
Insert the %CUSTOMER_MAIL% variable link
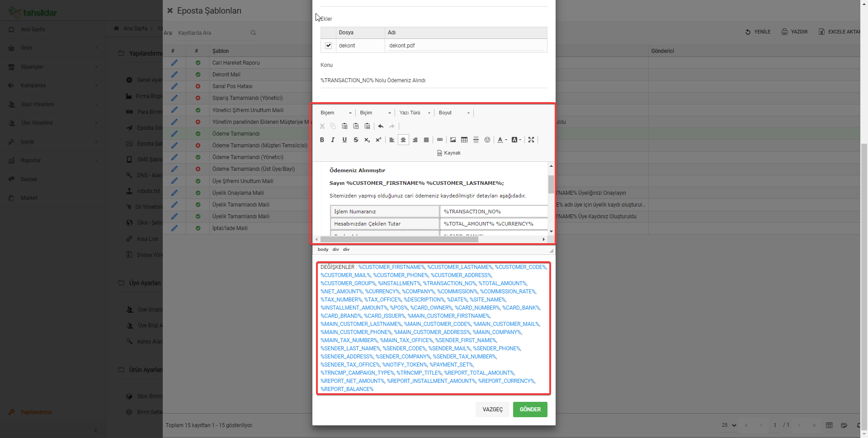click(345, 275)
